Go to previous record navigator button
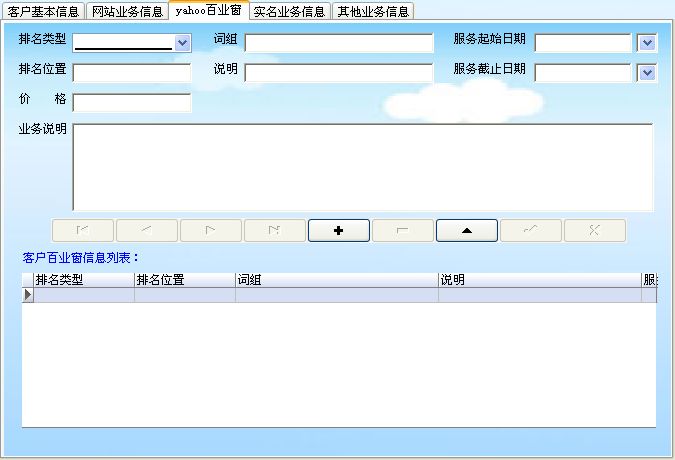Image resolution: width=675 pixels, height=460 pixels. [x=147, y=230]
